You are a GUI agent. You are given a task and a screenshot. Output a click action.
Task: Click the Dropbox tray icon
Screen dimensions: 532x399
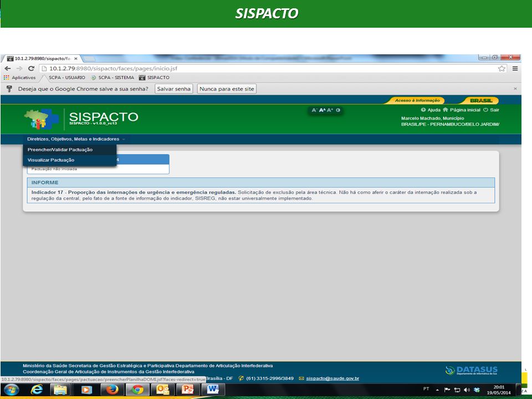[477, 390]
